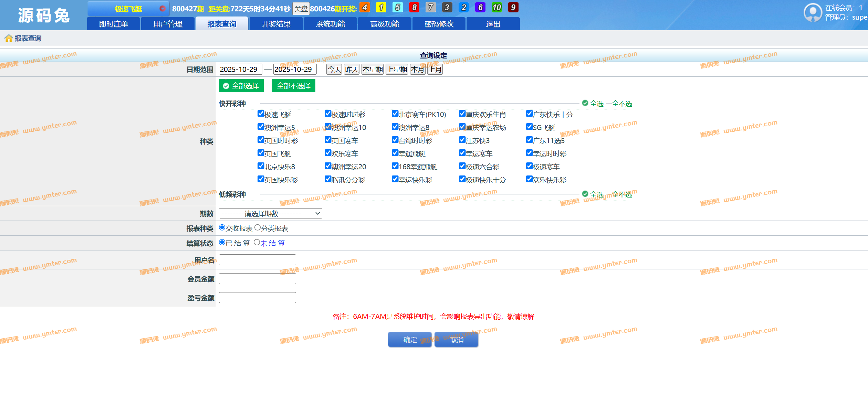Click green check icon beside 快开彩种 全选
This screenshot has height=406, width=868.
click(x=585, y=103)
